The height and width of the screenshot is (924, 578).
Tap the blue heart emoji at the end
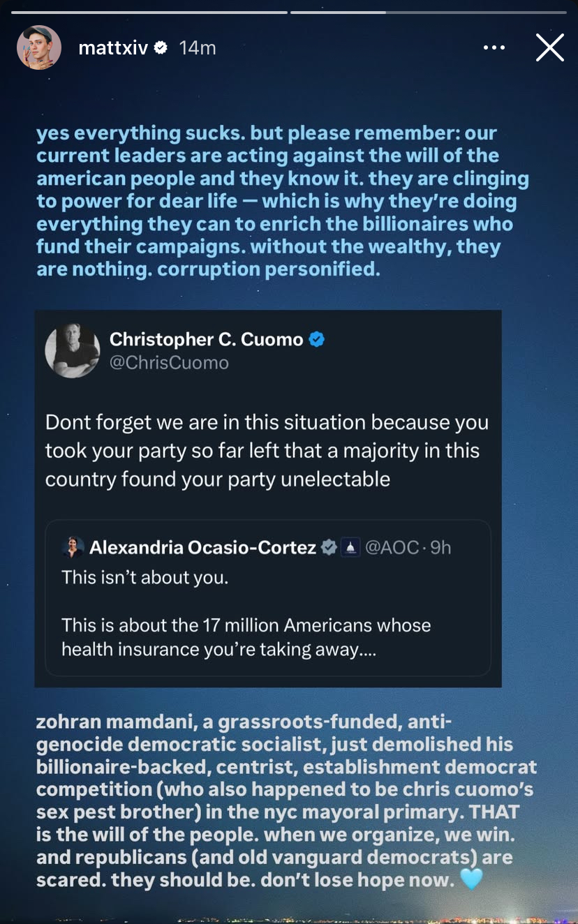[x=471, y=879]
